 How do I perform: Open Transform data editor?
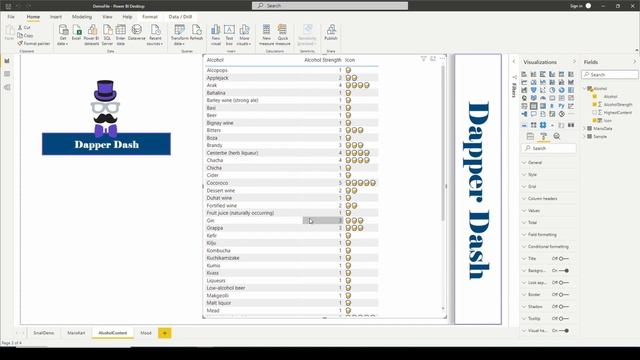point(180,35)
